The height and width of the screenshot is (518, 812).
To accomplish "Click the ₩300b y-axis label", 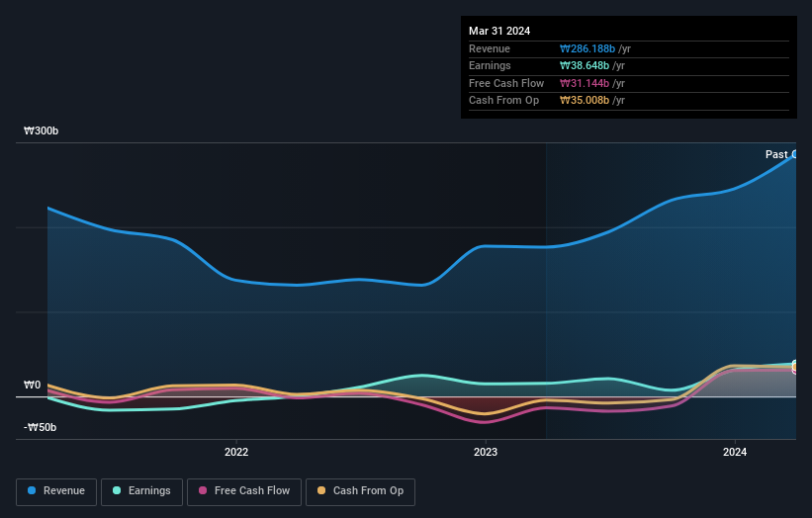I will tap(42, 131).
